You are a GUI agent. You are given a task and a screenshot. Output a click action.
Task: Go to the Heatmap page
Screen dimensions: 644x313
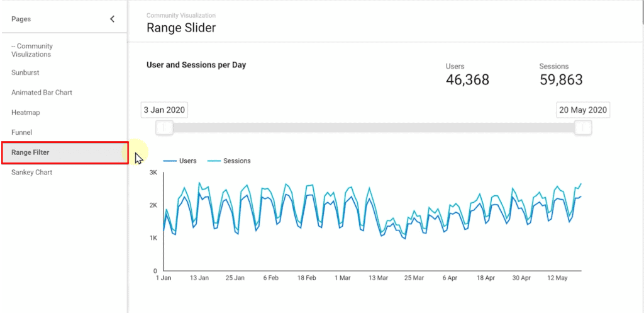[x=25, y=113]
